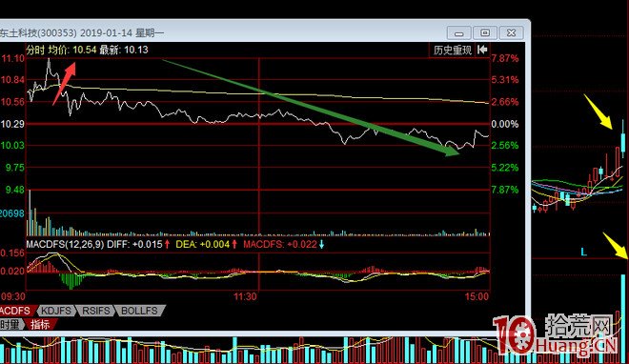This screenshot has width=629, height=364.
Task: Click the 11:30 time axis label
Action: (245, 296)
